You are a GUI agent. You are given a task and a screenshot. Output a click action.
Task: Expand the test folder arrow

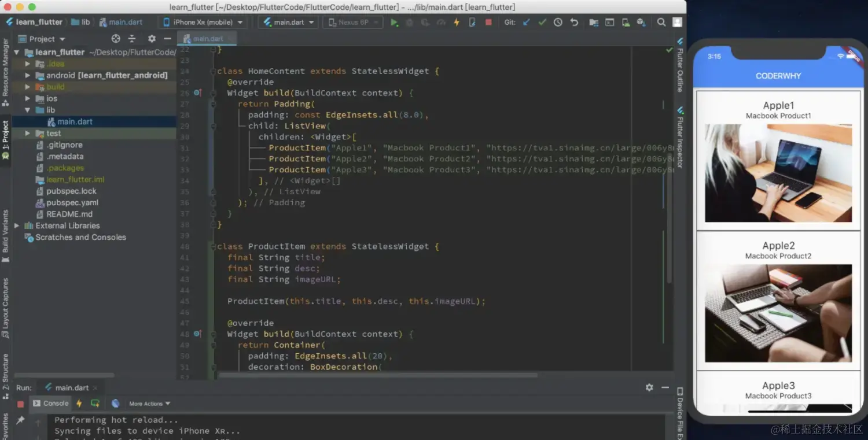pyautogui.click(x=27, y=133)
